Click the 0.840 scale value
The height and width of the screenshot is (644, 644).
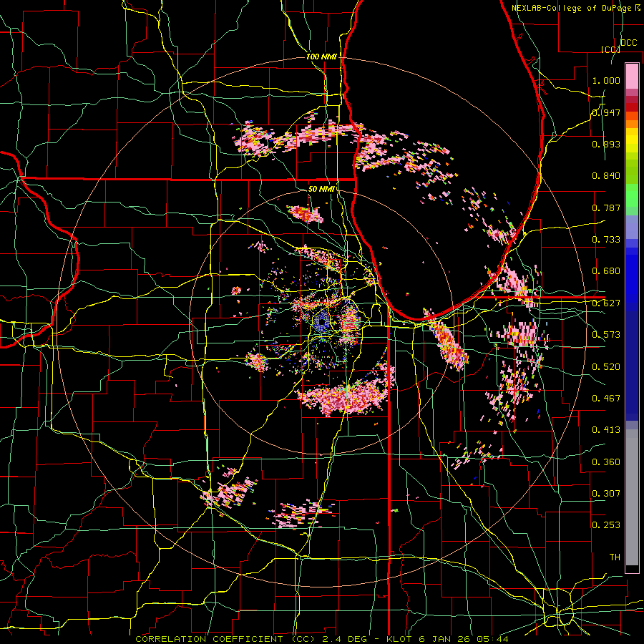tap(606, 176)
